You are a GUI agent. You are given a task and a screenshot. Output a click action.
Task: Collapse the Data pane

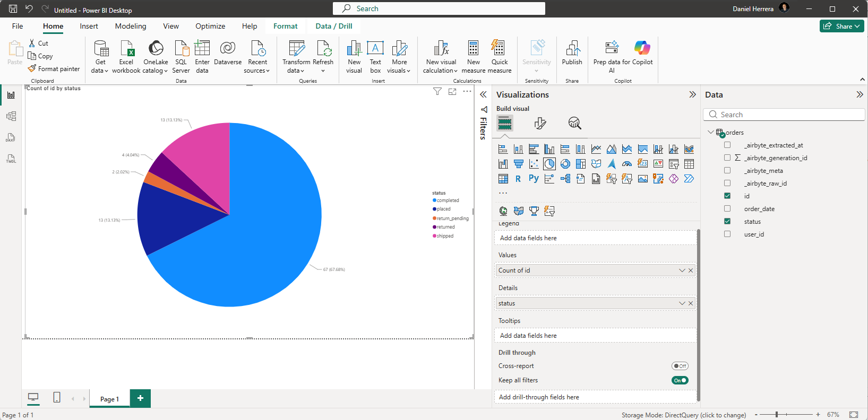(x=860, y=94)
